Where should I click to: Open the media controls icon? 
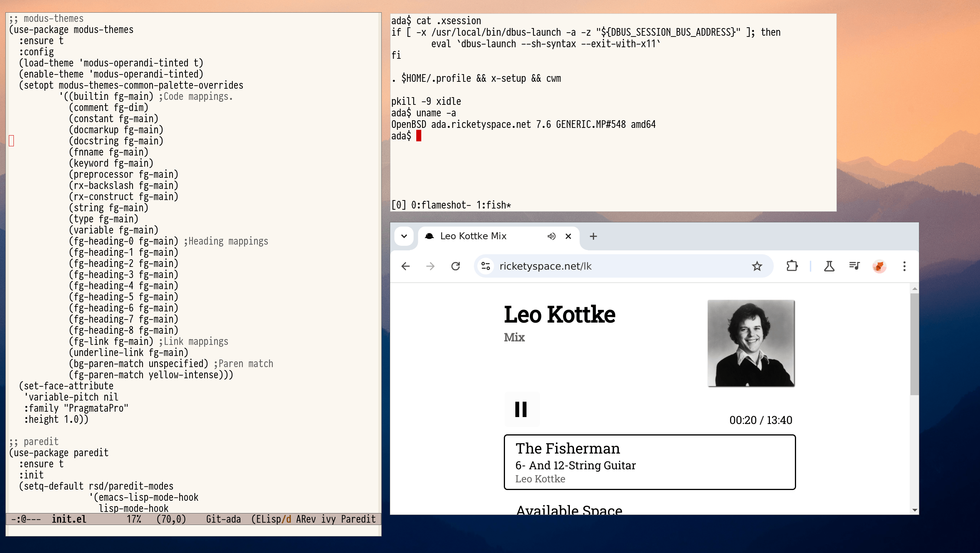854,266
